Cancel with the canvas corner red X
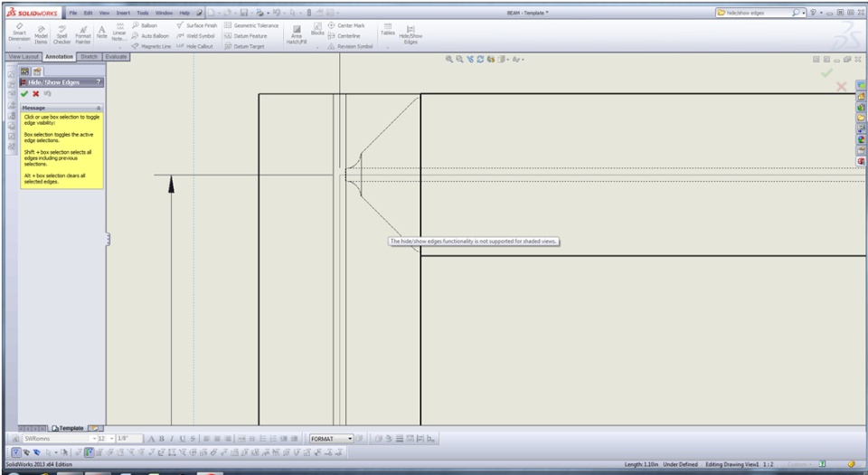 (842, 86)
